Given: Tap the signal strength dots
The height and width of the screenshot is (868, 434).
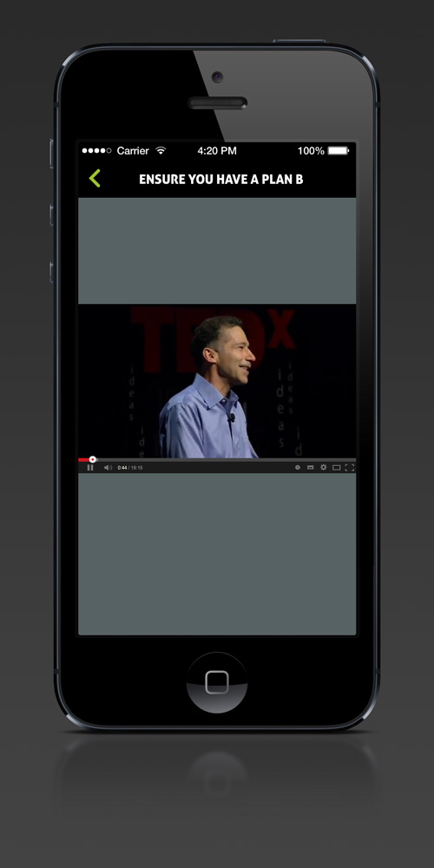Looking at the screenshot, I should pyautogui.click(x=97, y=150).
